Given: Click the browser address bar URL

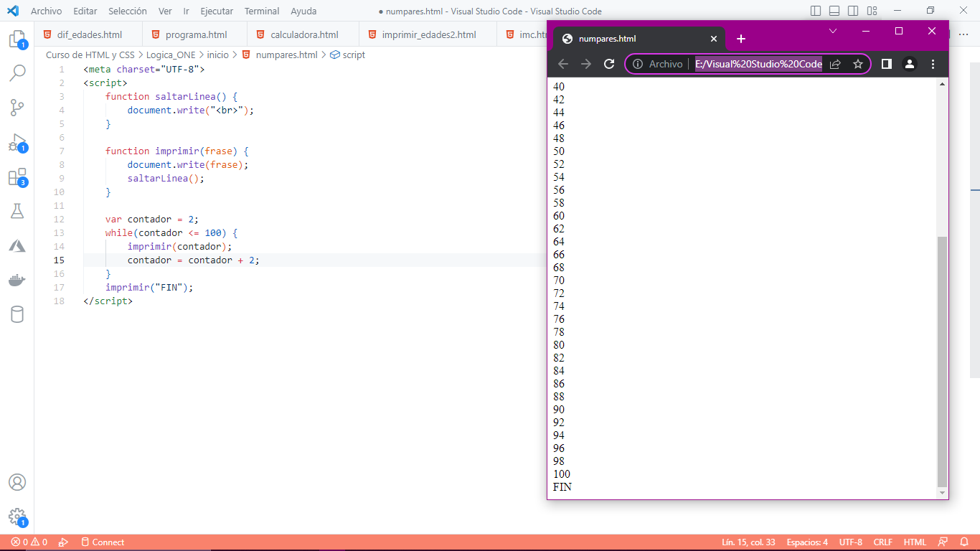Looking at the screenshot, I should coord(758,64).
